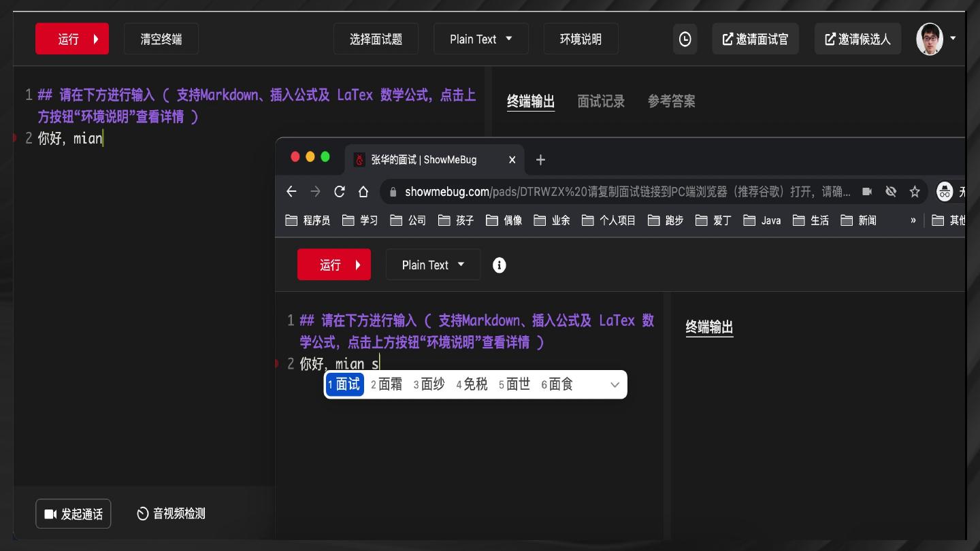Open the Java bookmark folder

point(762,220)
